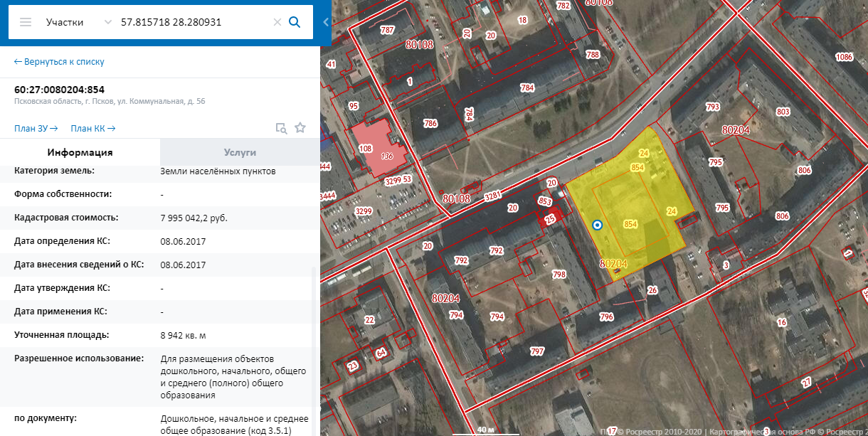The width and height of the screenshot is (868, 436).
Task: Click parcel 787 on the map
Action: click(387, 30)
